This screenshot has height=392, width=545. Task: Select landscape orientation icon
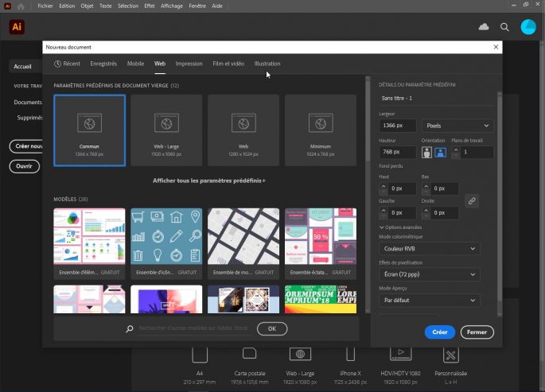coord(440,152)
